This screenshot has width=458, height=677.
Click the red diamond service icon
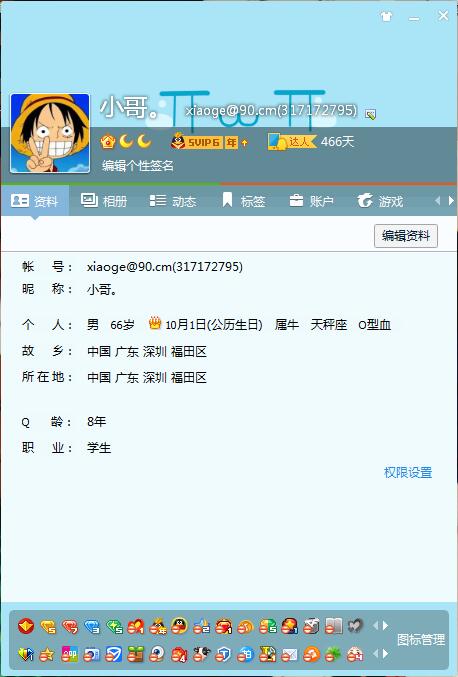69,626
